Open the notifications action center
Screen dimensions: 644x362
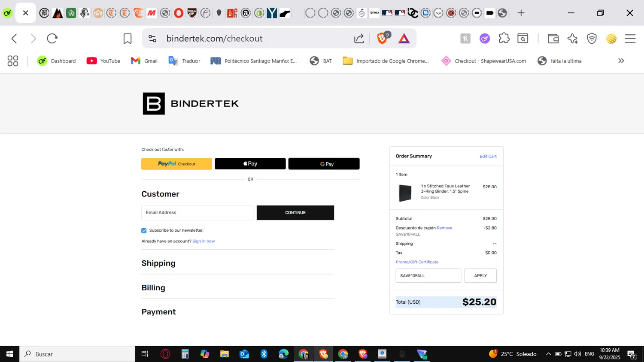[632, 354]
